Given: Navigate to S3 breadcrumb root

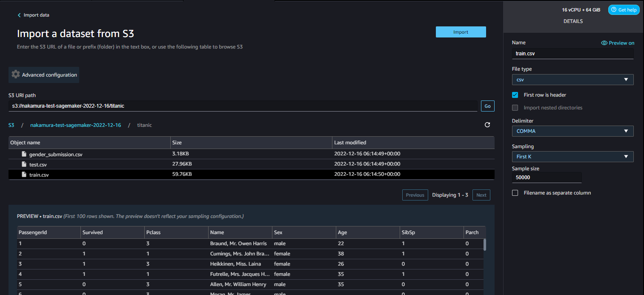Looking at the screenshot, I should [x=11, y=125].
